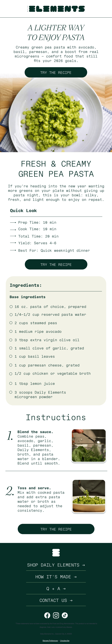Click the Daily Elements footer logo mark
This screenshot has width=112, height=644.
pyautogui.click(x=56, y=553)
